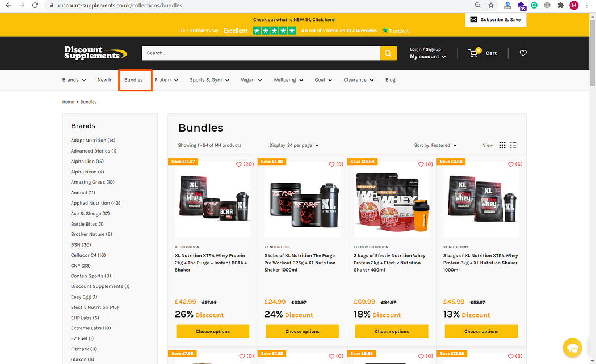The width and height of the screenshot is (596, 364).
Task: Open the Chrome profile avatar M
Action: [574, 5]
